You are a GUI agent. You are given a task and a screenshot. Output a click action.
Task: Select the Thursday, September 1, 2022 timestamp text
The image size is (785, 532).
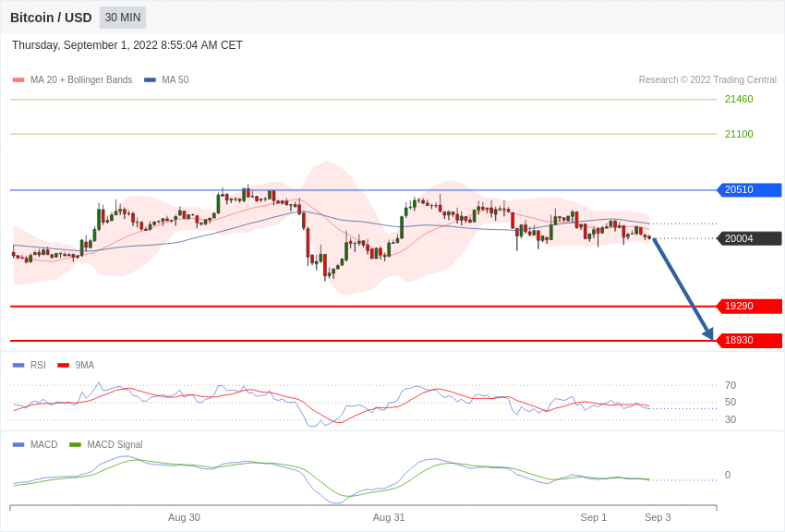(x=127, y=45)
